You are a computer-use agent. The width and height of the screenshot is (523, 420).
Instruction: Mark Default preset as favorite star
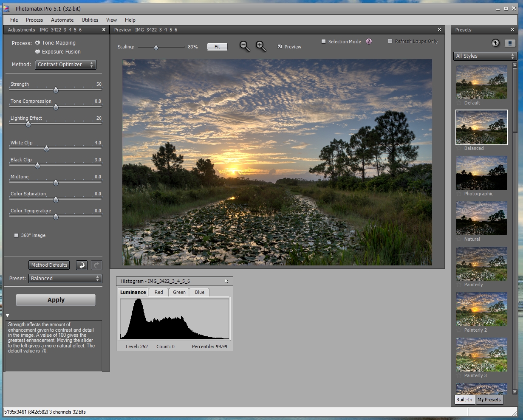pyautogui.click(x=459, y=103)
